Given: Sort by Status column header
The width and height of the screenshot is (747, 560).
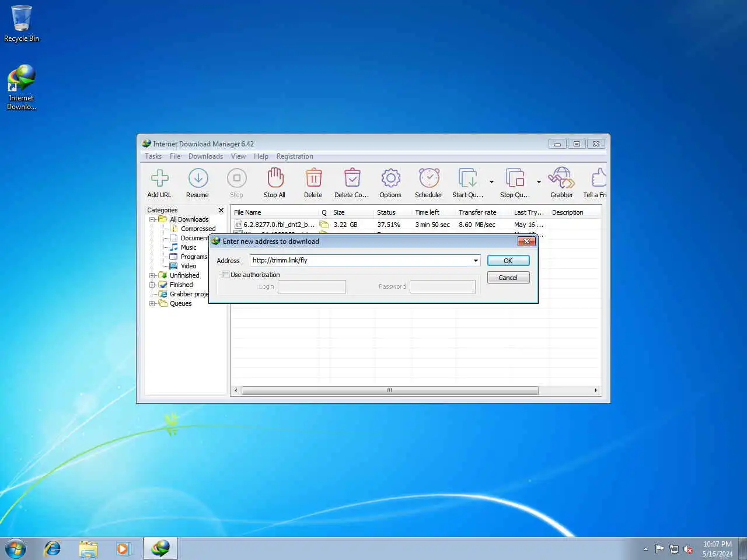Looking at the screenshot, I should point(392,212).
